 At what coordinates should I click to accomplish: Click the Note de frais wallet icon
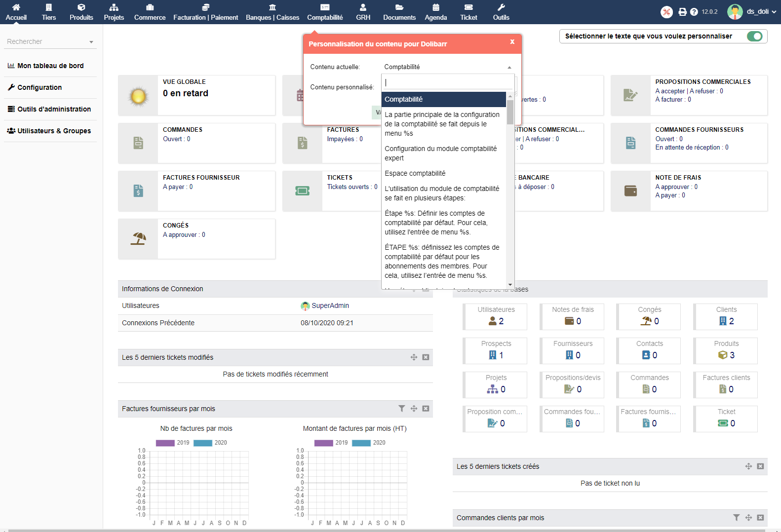pos(630,191)
